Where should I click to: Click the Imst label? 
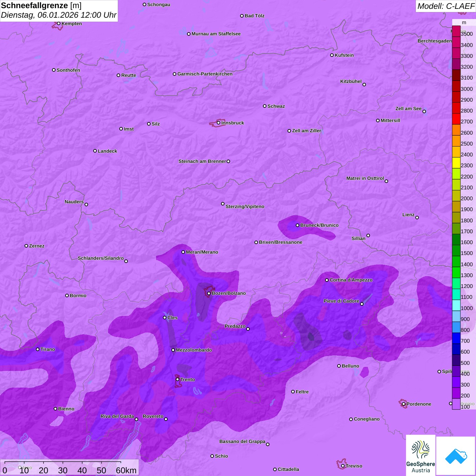129,129
